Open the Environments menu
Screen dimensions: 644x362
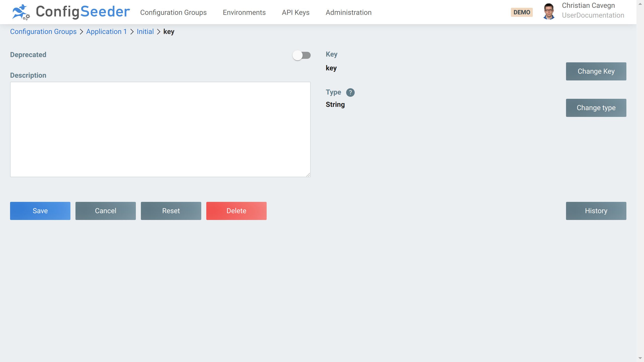[x=244, y=12]
